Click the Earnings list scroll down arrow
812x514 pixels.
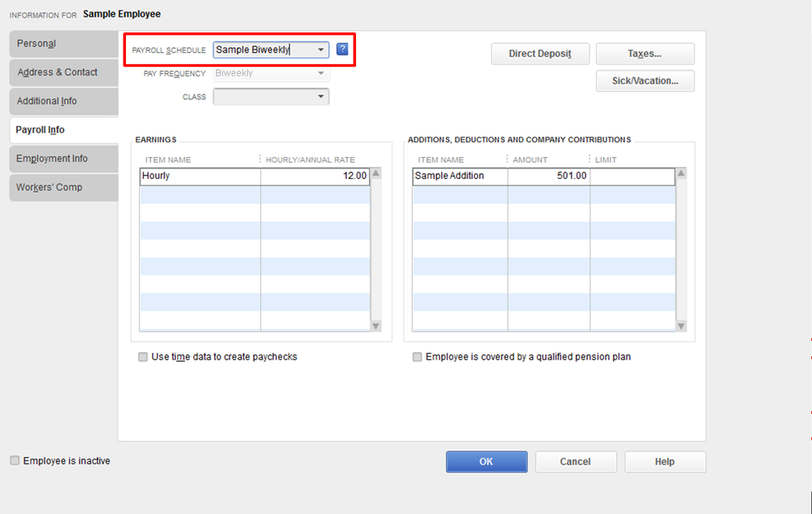coord(376,326)
